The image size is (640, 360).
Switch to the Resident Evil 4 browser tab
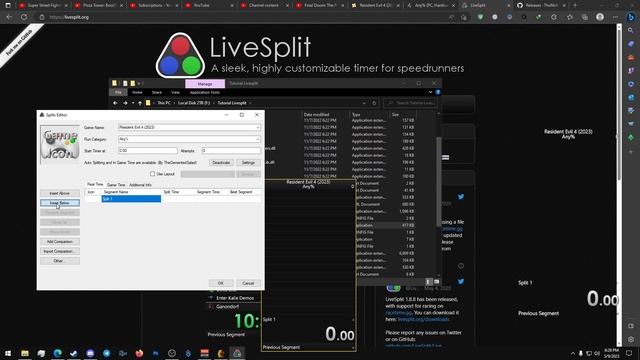point(376,5)
